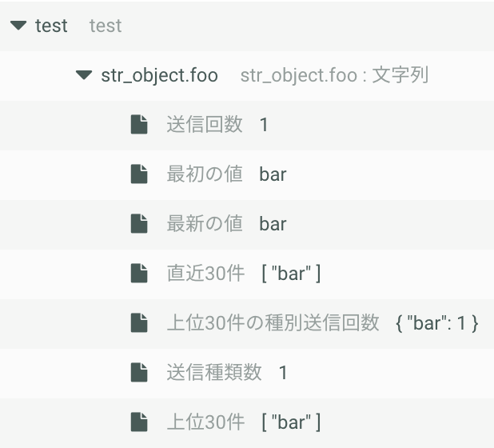
Task: Click the file icon beside 上位30件の種別送信回数
Action: (x=139, y=323)
